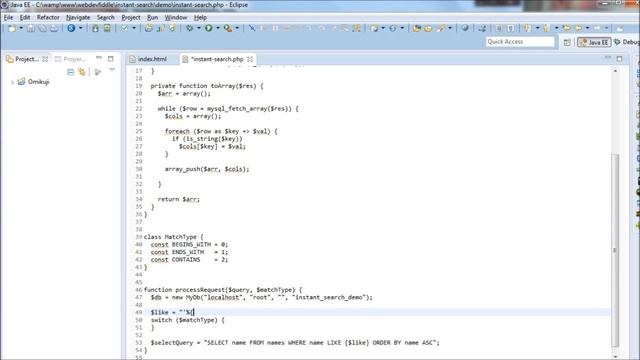The height and width of the screenshot is (360, 640).
Task: Click line number 39 in the gutter
Action: (x=138, y=237)
